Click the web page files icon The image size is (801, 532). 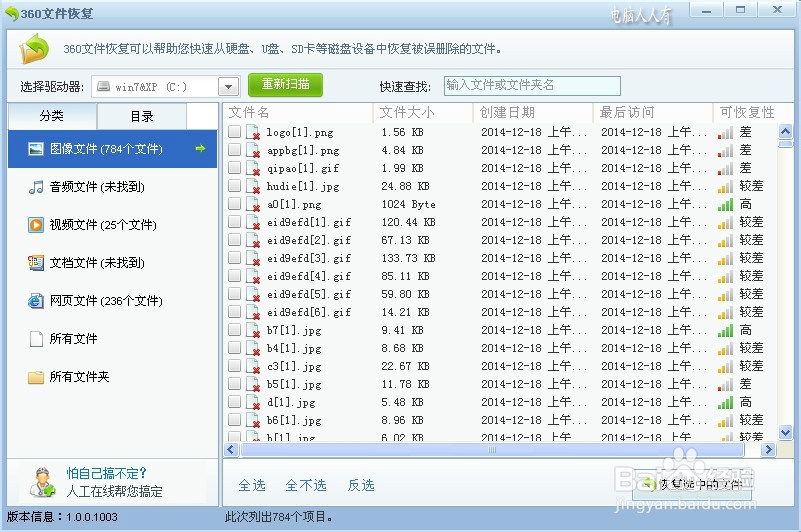(35, 300)
